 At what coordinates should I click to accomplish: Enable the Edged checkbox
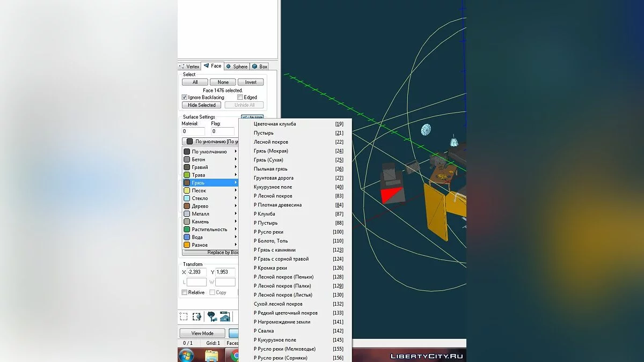pyautogui.click(x=240, y=98)
